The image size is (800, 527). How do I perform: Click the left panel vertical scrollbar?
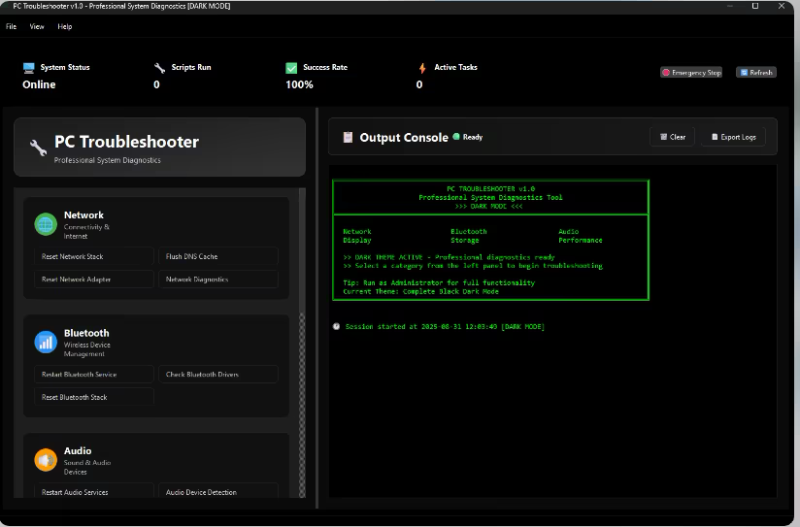(303, 400)
